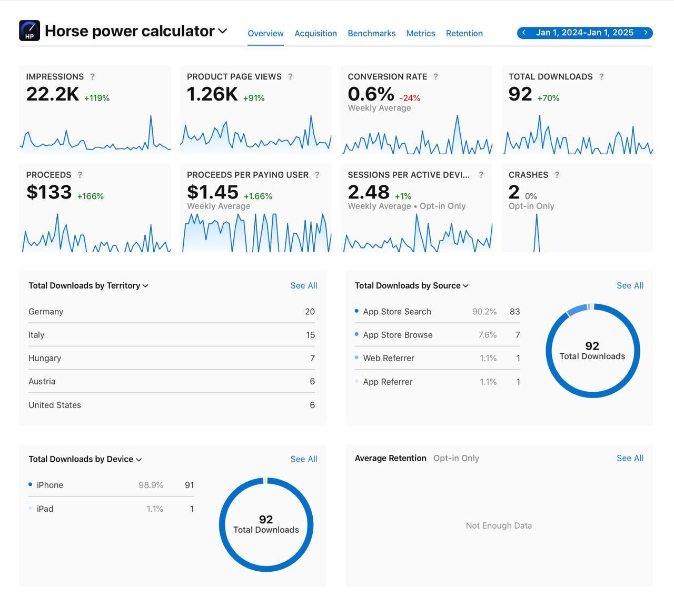Go to previous date range with left arrow
This screenshot has width=674, height=616.
tap(524, 33)
